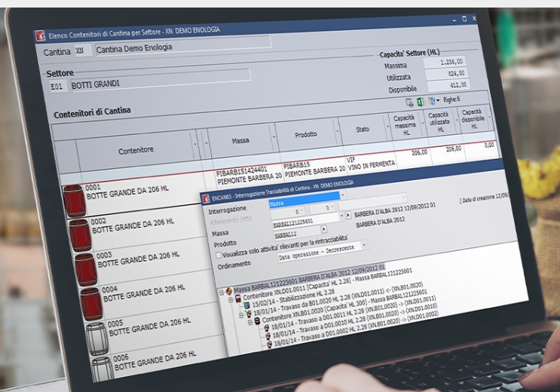Click the Travaso a D01.0010 operation icon
The image size is (560, 392).
pyautogui.click(x=267, y=336)
